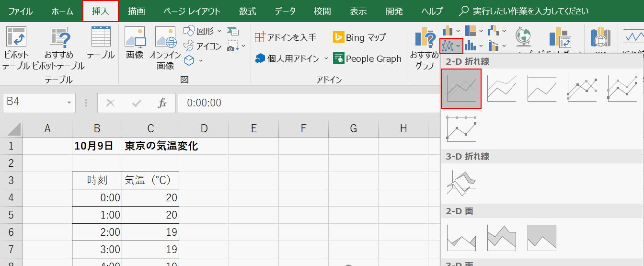Image resolution: width=644 pixels, height=266 pixels.
Task: Expand the Line chart dropdown arrow
Action: click(459, 46)
